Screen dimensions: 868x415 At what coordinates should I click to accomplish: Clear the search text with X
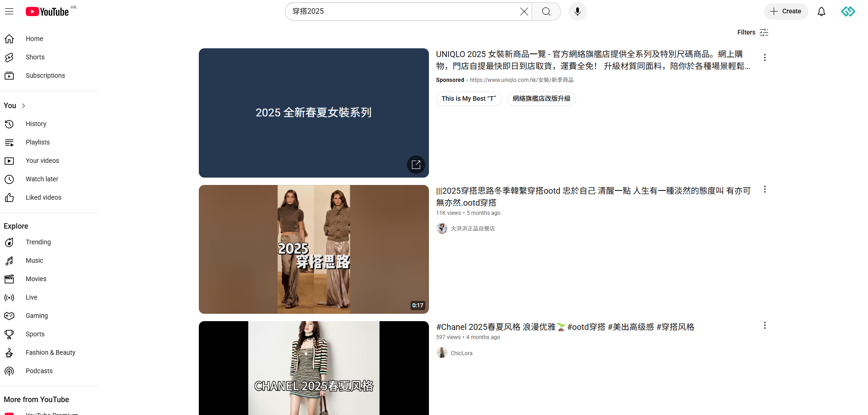tap(524, 12)
